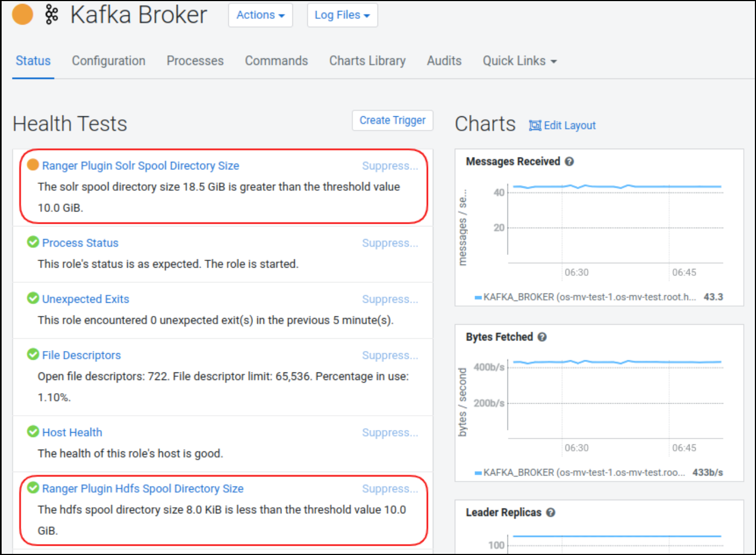Click the Edit Layout icon next to Charts
The image size is (756, 555).
[534, 126]
